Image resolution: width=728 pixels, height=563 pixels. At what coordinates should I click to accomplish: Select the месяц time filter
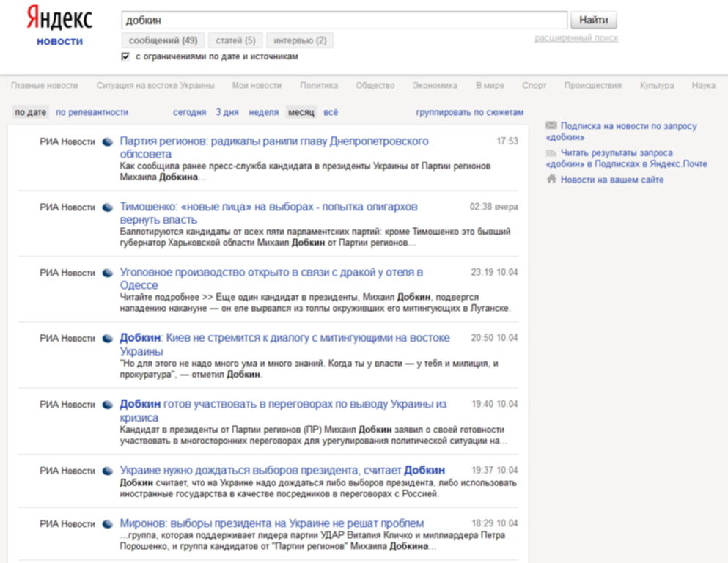click(x=301, y=112)
